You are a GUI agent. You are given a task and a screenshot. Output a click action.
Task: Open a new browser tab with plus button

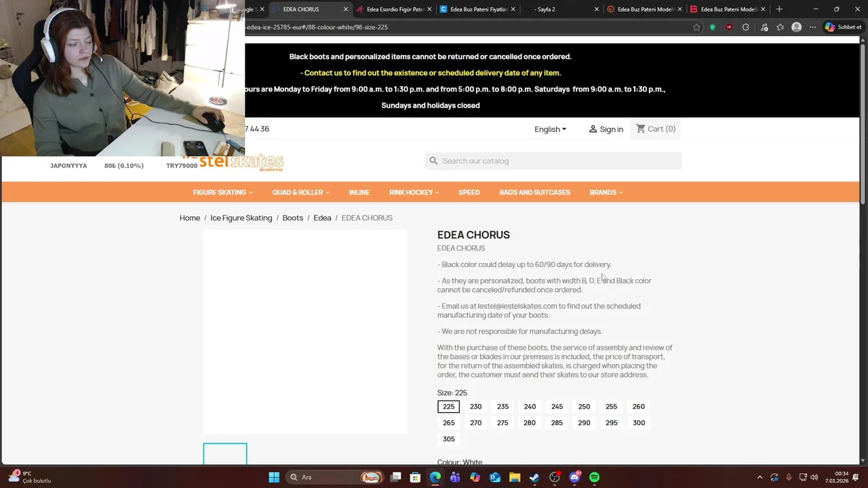(x=779, y=9)
